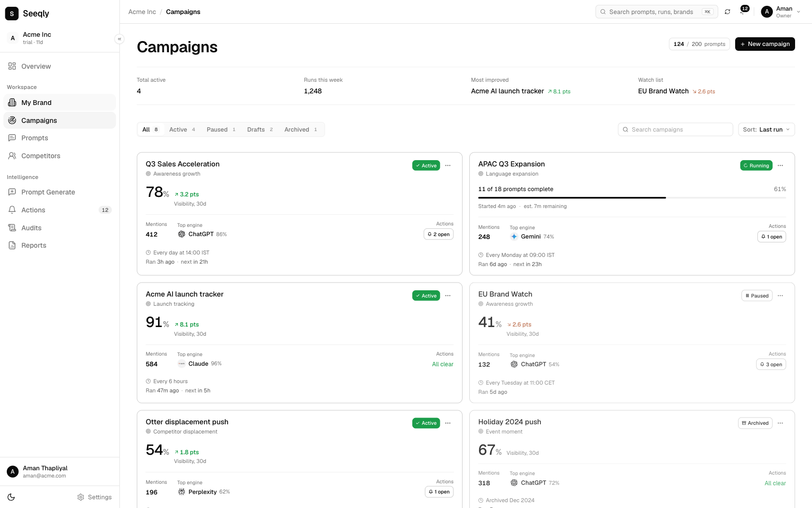Click the clock icon beside Every 6 hours
Screen dimensions: 812x508
tap(148, 381)
